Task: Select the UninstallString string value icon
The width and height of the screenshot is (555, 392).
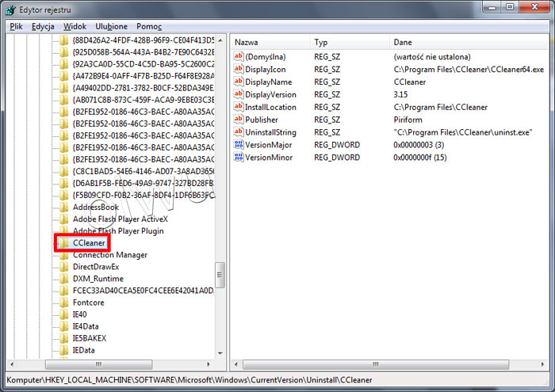Action: point(239,132)
